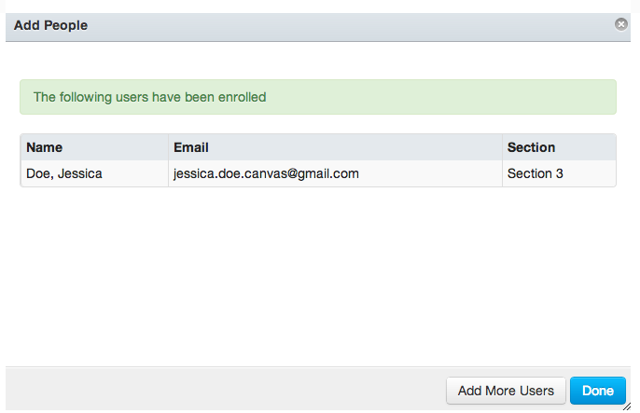The height and width of the screenshot is (413, 640).
Task: Click the word Users in Add More Users
Action: 536,391
